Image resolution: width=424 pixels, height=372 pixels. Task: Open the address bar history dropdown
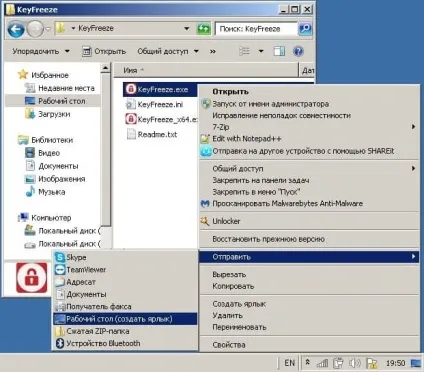click(x=187, y=29)
